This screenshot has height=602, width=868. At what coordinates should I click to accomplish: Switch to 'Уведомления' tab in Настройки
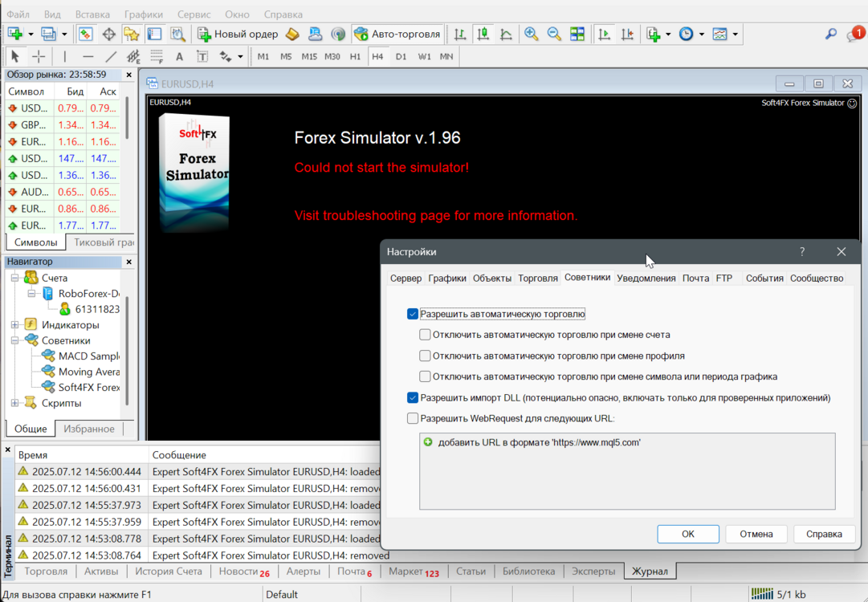click(646, 279)
